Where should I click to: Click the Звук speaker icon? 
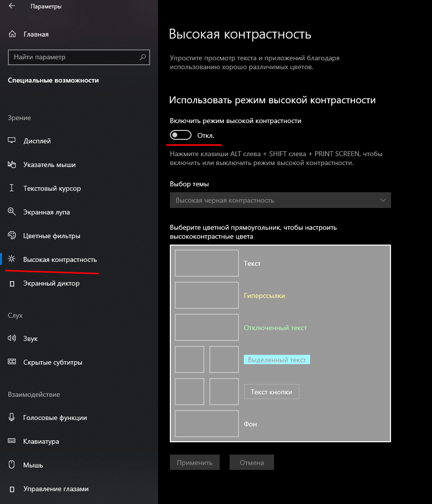[x=12, y=338]
